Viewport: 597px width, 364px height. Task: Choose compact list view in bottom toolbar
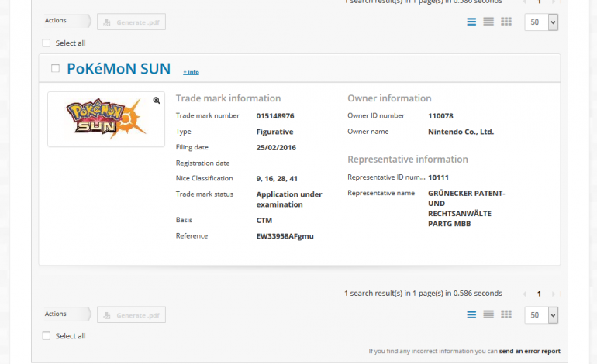[x=488, y=314]
